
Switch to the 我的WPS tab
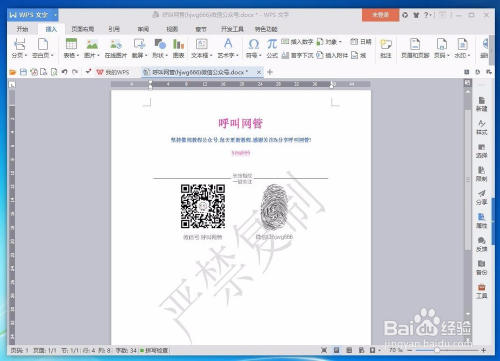(113, 72)
